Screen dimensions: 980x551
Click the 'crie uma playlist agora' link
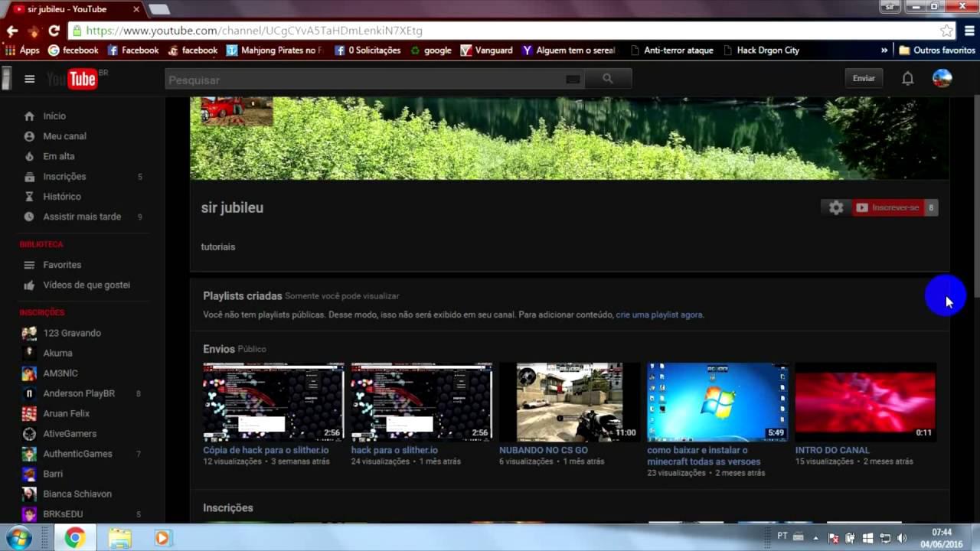pos(658,315)
